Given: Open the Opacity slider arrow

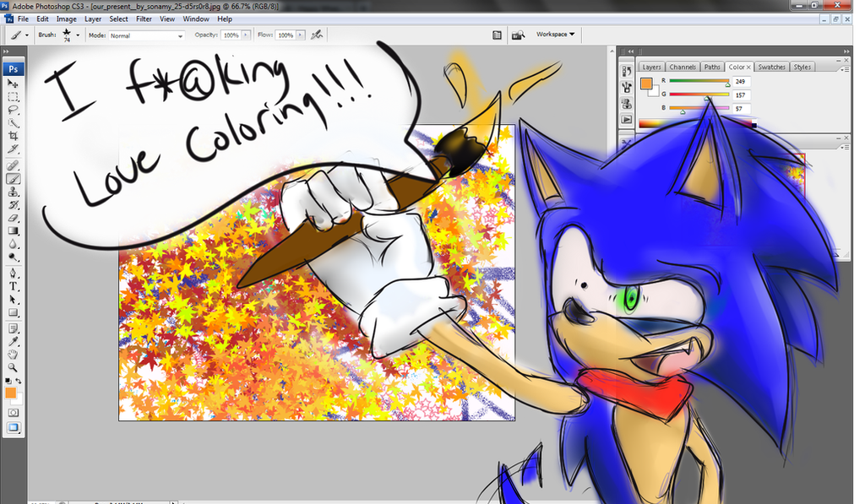Looking at the screenshot, I should click(246, 35).
